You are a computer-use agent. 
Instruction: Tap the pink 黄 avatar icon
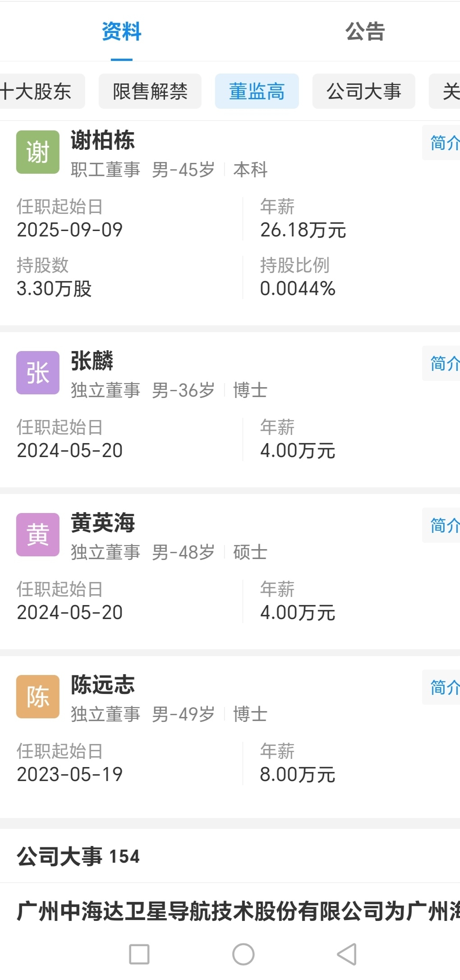pos(38,535)
